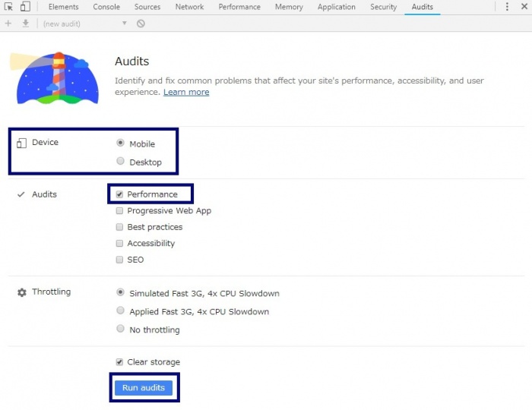Uncheck the Clear storage checkbox
This screenshot has width=532, height=410.
[x=119, y=362]
